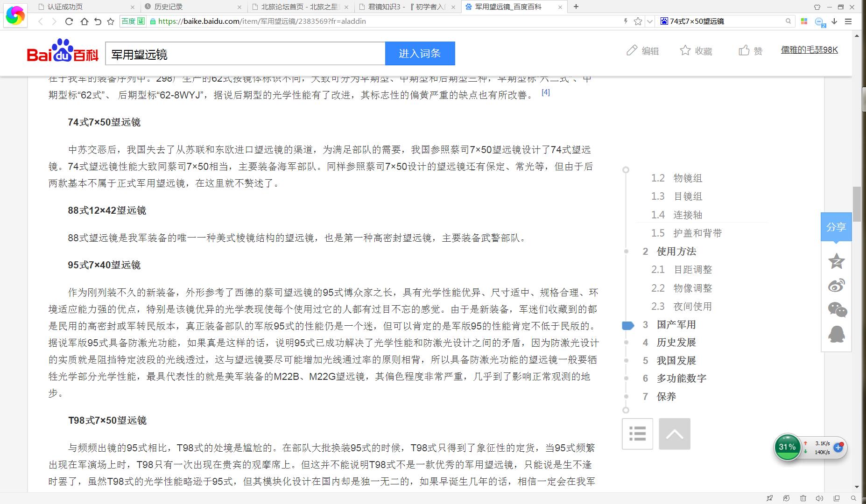Click the 收藏 star button
Image resolution: width=866 pixels, height=504 pixels.
point(696,50)
